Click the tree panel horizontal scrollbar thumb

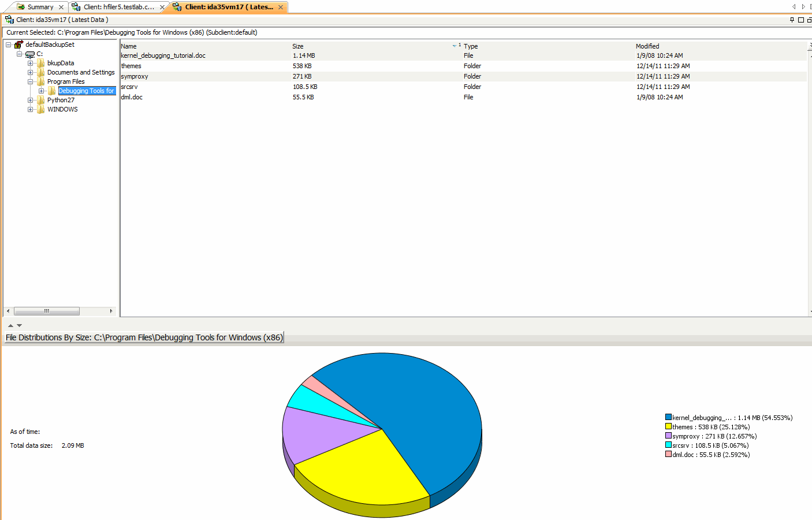pyautogui.click(x=47, y=311)
